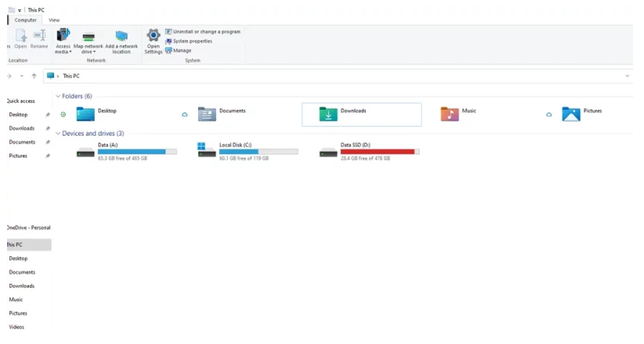Screen dimensions: 644x344
Task: Open System properties from the ribbon
Action: pyautogui.click(x=192, y=41)
